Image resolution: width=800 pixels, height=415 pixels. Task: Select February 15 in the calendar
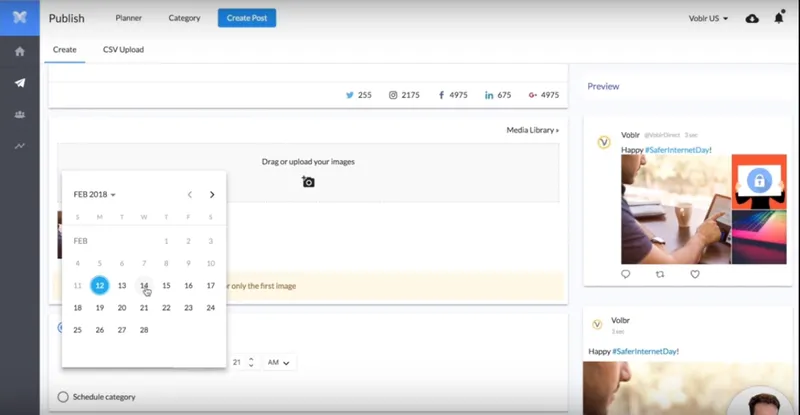(x=166, y=285)
